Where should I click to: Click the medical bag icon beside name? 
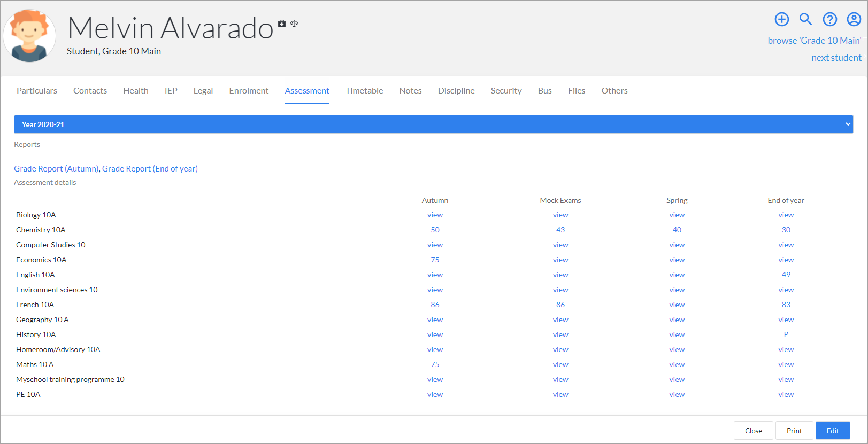point(282,24)
